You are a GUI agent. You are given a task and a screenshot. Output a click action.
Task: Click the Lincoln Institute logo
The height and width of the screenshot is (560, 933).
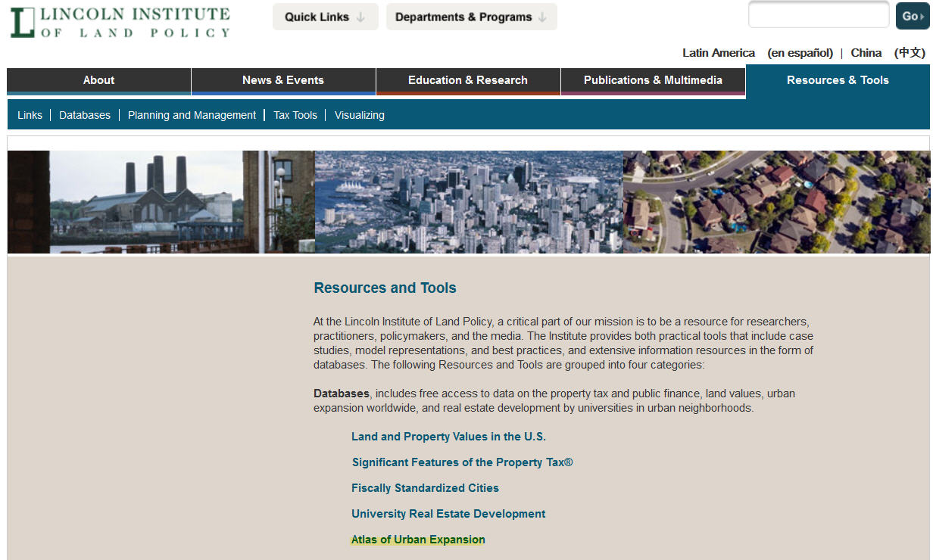(x=120, y=22)
